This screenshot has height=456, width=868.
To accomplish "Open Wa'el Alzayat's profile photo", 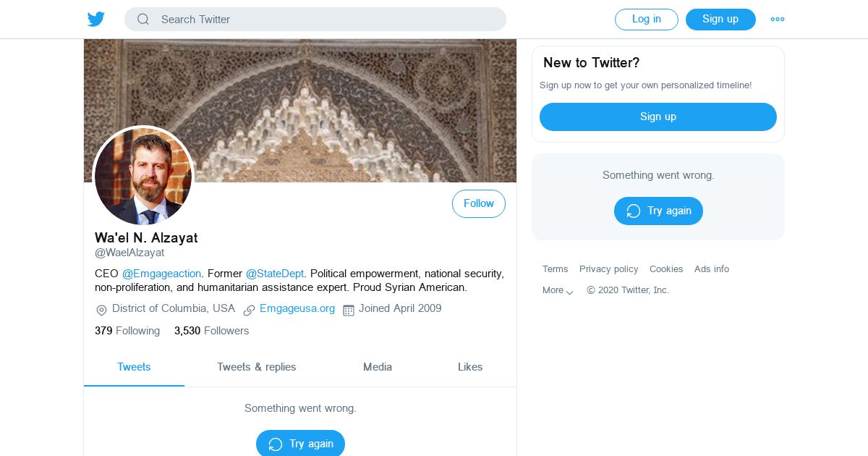I will pyautogui.click(x=143, y=176).
